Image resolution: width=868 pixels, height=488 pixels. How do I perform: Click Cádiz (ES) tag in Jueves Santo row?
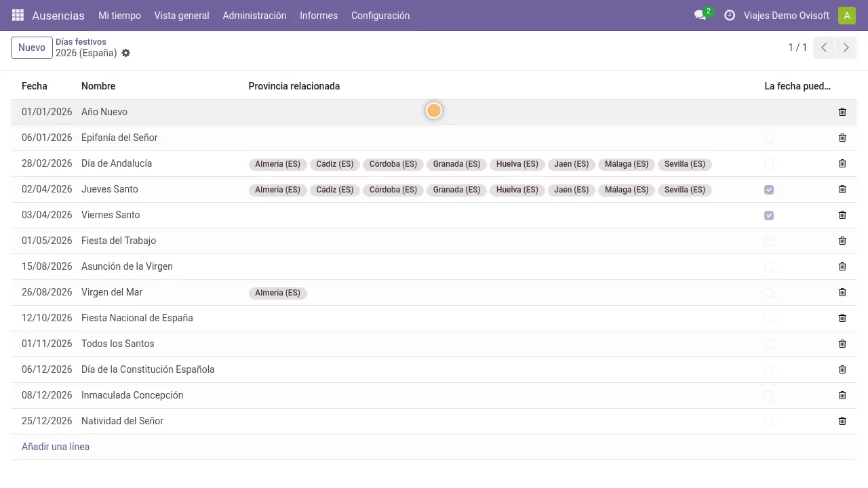335,190
